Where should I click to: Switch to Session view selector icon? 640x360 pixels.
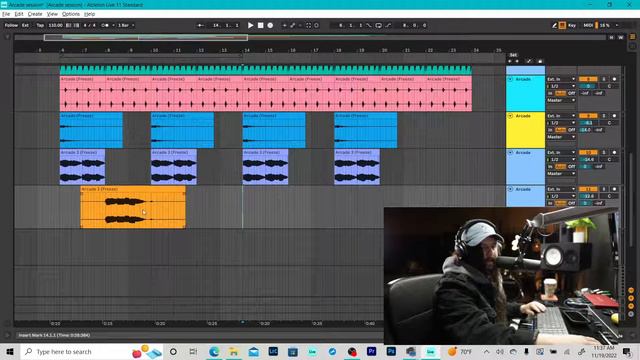point(632,46)
